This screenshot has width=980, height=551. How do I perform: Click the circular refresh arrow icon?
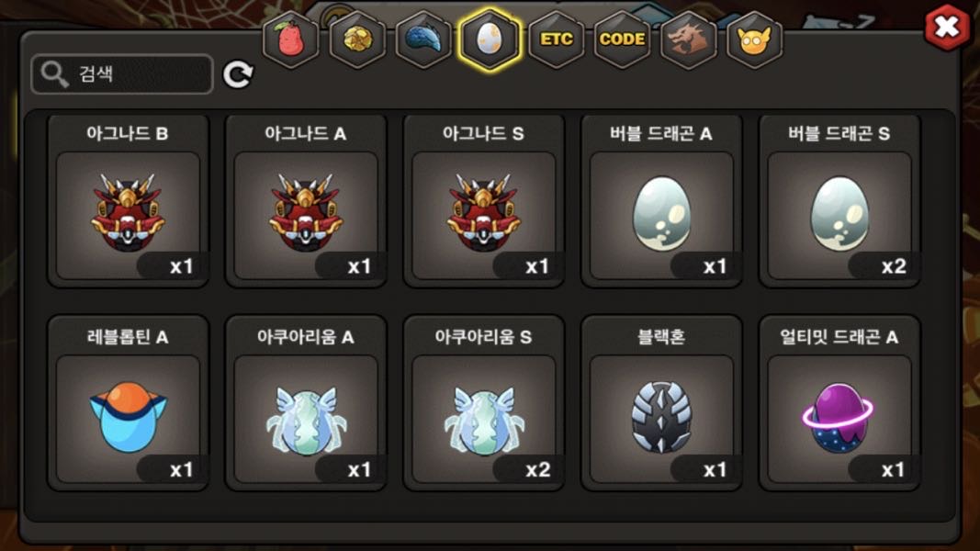point(238,74)
